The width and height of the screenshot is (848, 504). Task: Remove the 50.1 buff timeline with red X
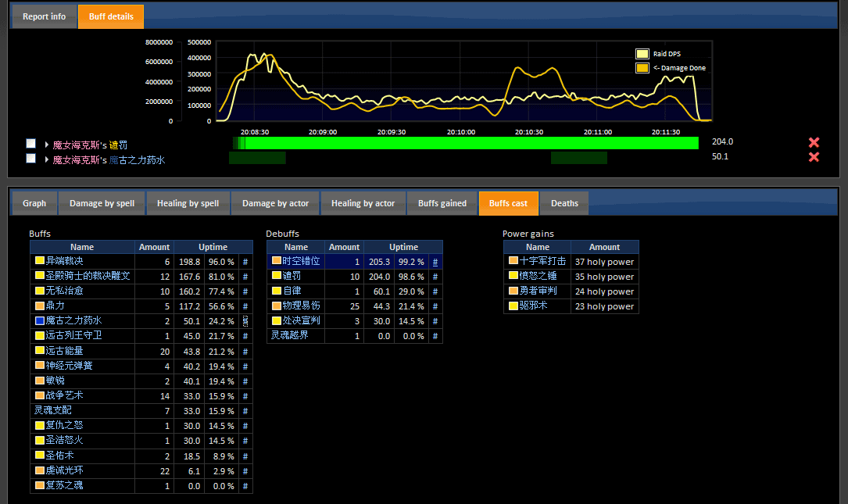(x=814, y=157)
